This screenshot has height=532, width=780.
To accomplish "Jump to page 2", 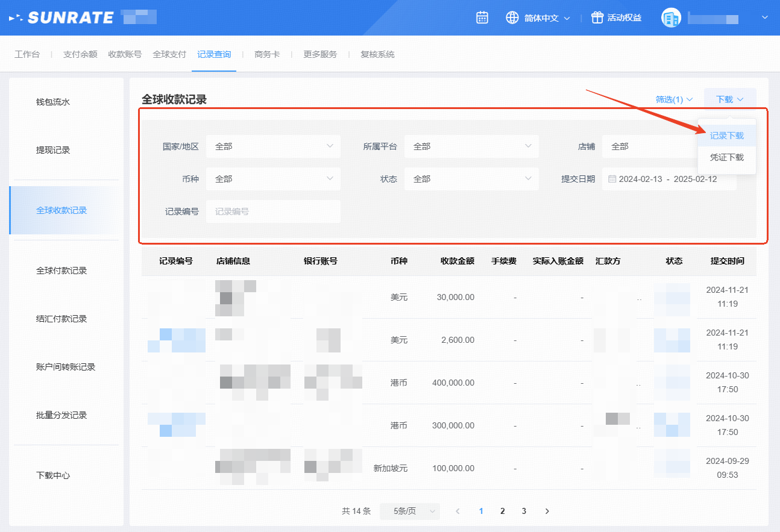I will pyautogui.click(x=502, y=511).
